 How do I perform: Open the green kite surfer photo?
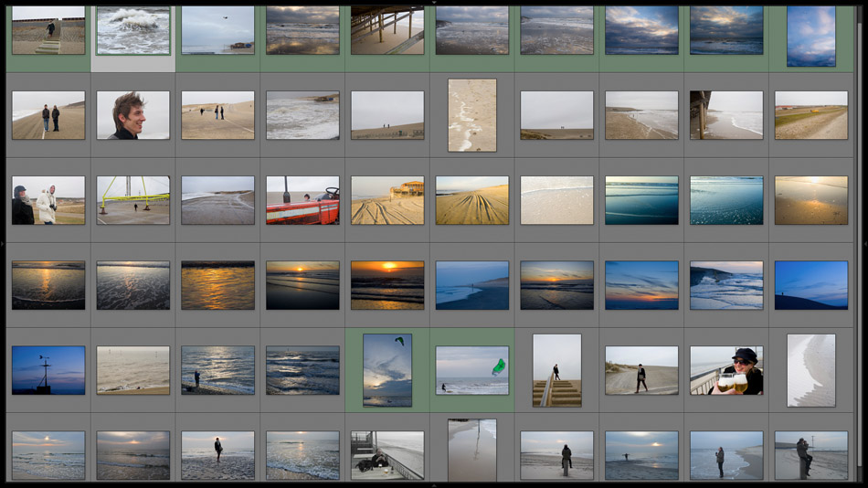click(472, 370)
